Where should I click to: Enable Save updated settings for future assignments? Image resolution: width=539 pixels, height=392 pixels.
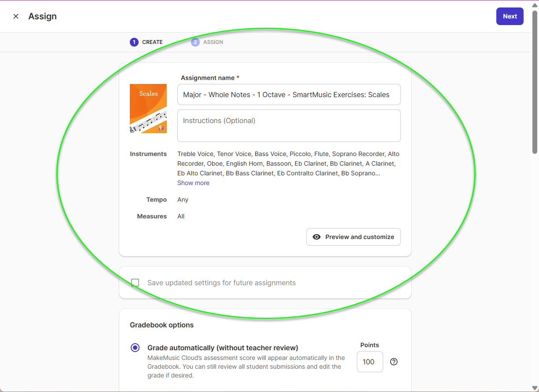click(x=135, y=283)
